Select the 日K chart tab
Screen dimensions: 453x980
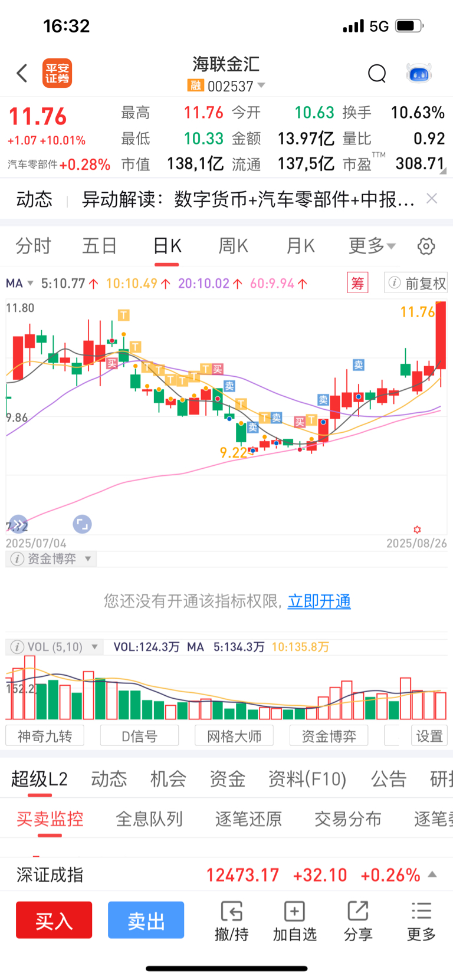[167, 246]
